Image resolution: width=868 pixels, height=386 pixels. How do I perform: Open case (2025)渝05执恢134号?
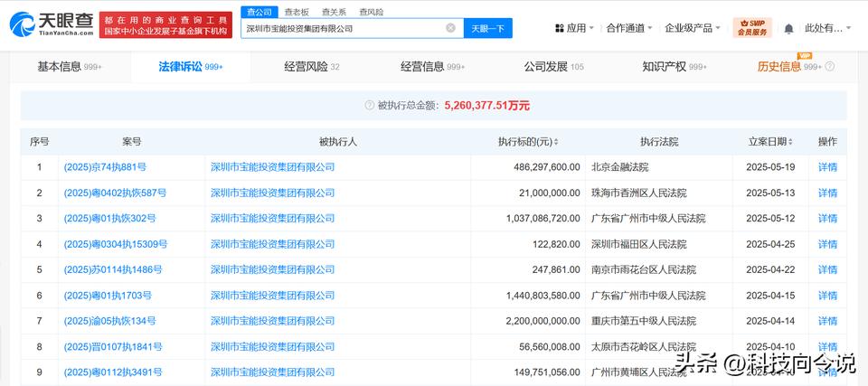click(110, 321)
